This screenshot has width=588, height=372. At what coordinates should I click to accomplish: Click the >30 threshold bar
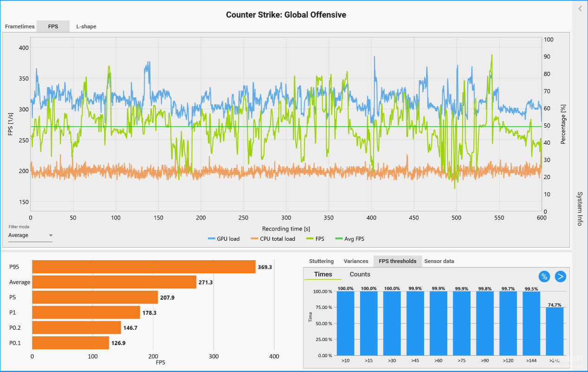coord(392,323)
